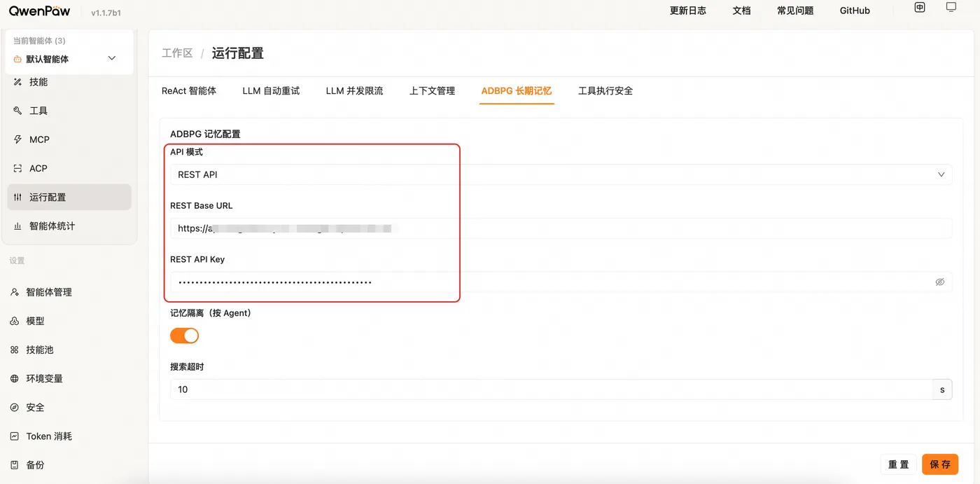
Task: Disable the 记忆隔离 (按 Agent) switch
Action: [x=185, y=336]
